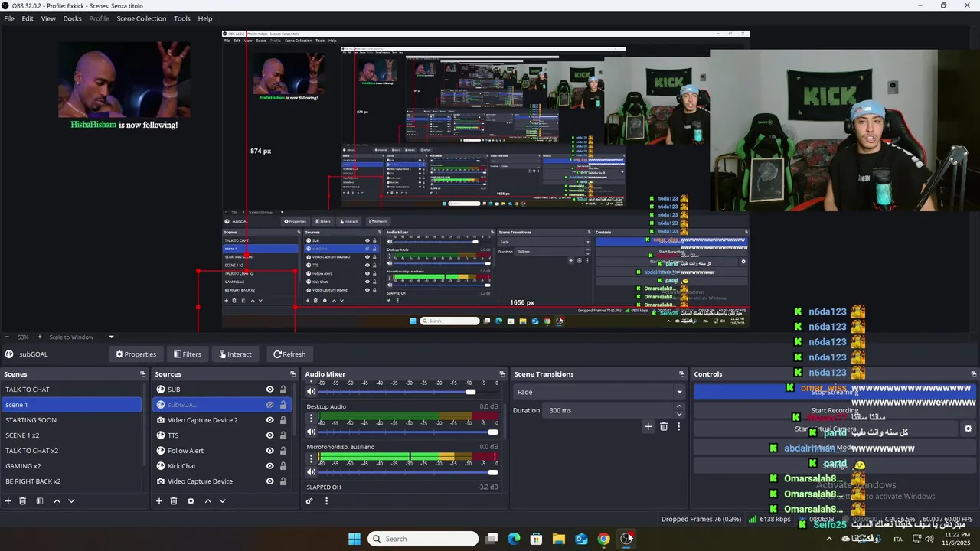Unlock the TTS source
The height and width of the screenshot is (551, 980).
tap(283, 435)
